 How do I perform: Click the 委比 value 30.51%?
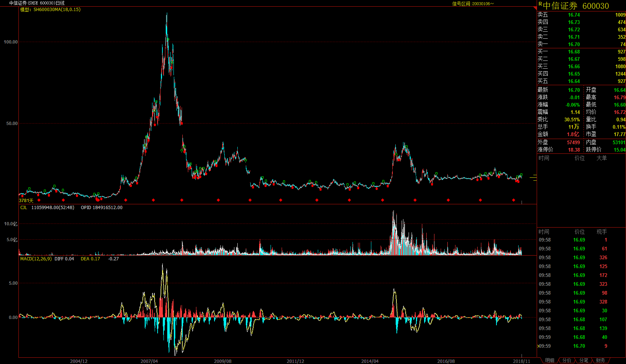pos(572,119)
